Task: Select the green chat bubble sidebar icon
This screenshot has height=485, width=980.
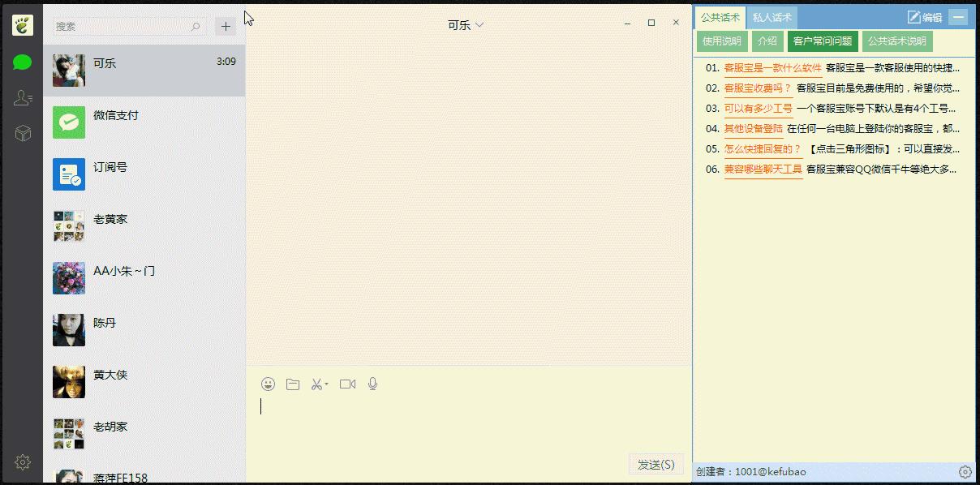Action: pos(22,61)
